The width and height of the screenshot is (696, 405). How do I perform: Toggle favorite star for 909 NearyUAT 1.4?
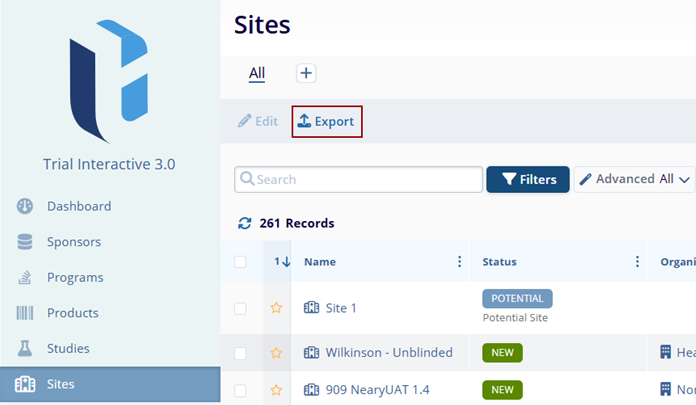pos(277,389)
